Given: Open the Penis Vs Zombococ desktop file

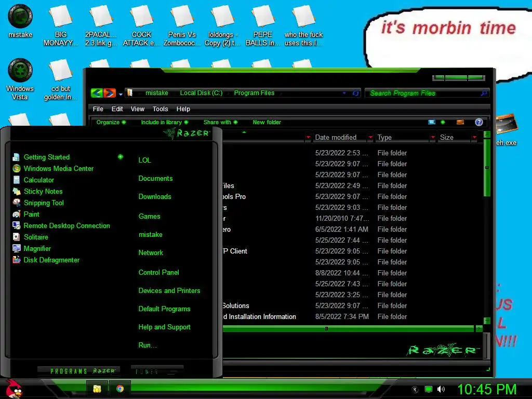Looking at the screenshot, I should 182,25.
